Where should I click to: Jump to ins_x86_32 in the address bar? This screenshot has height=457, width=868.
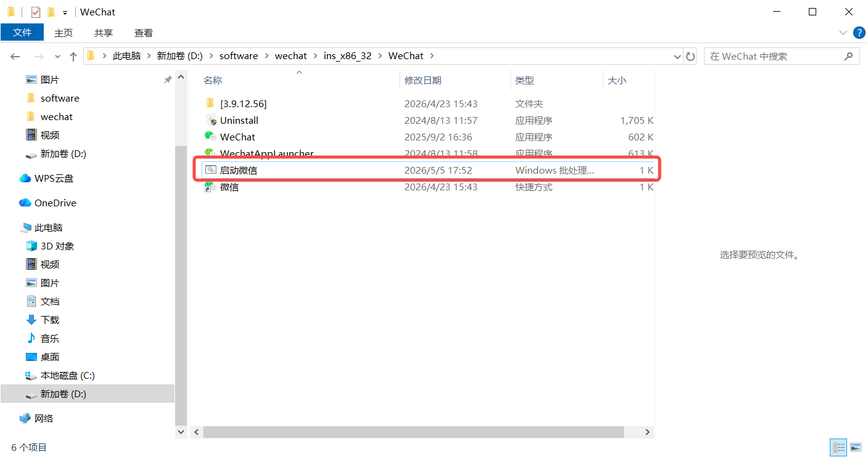coord(348,56)
